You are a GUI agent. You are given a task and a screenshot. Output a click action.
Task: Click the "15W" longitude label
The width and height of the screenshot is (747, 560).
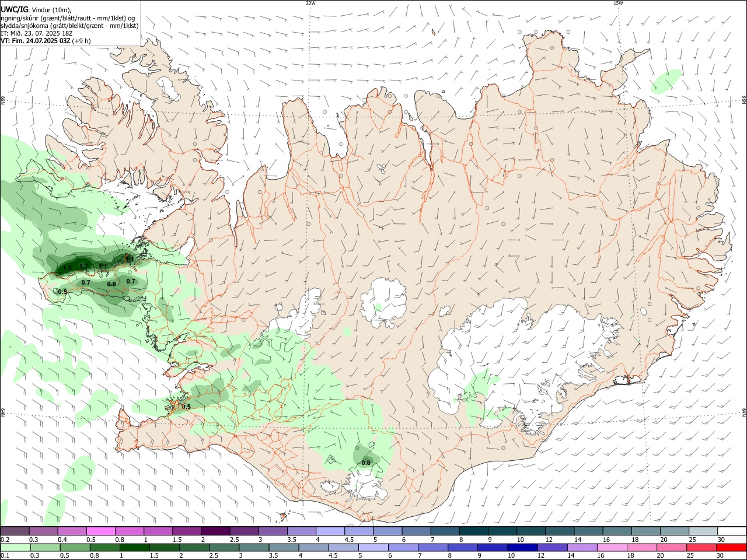pyautogui.click(x=618, y=3)
